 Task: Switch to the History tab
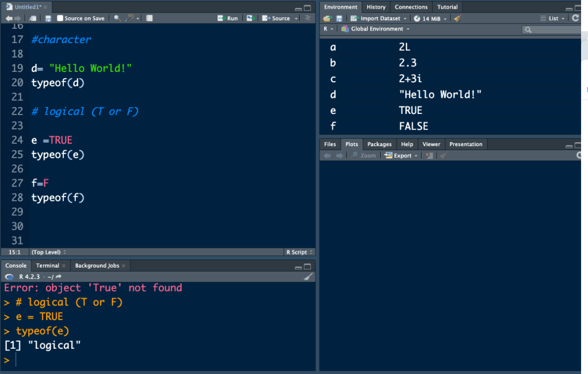[x=376, y=7]
